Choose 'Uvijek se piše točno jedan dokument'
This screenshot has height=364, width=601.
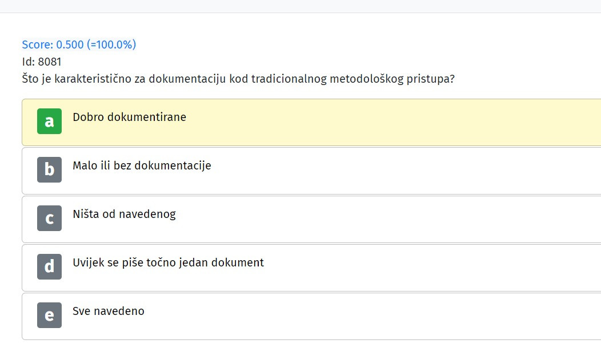169,262
